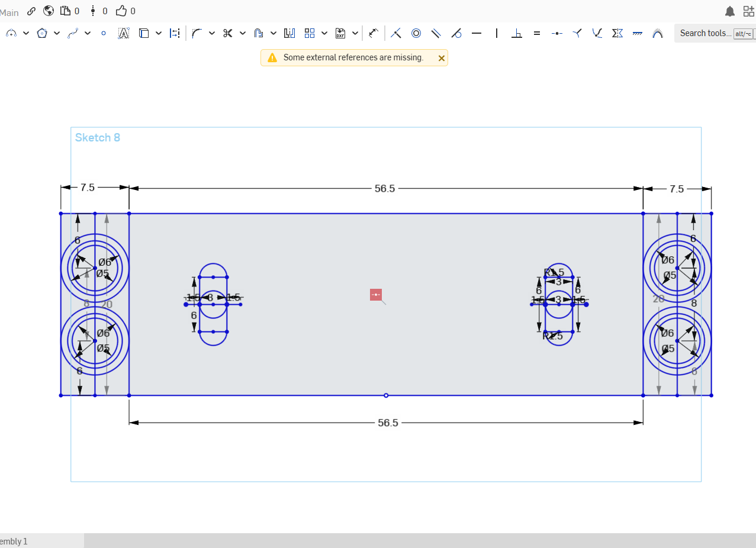Select the right 7.5 dimension

point(677,189)
